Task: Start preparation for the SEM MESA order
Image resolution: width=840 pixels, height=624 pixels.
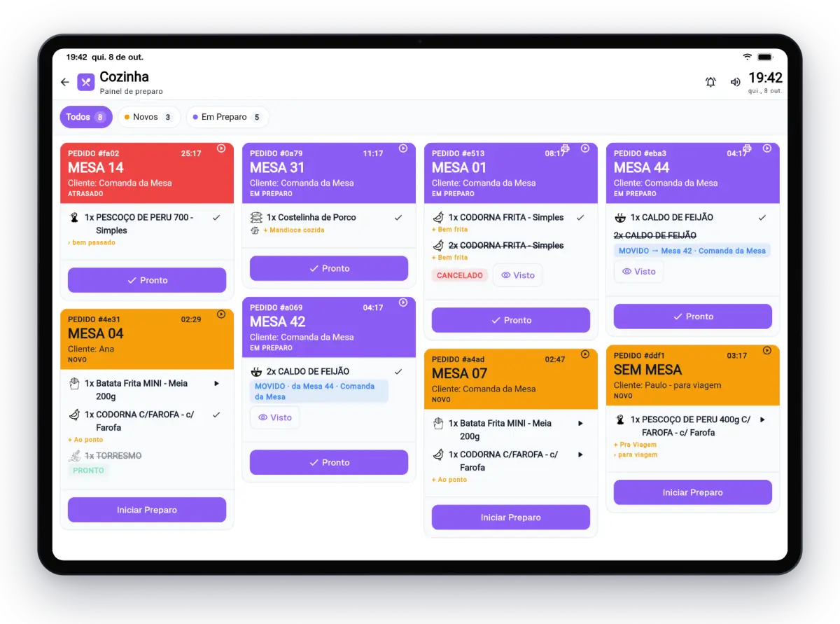Action: tap(693, 492)
